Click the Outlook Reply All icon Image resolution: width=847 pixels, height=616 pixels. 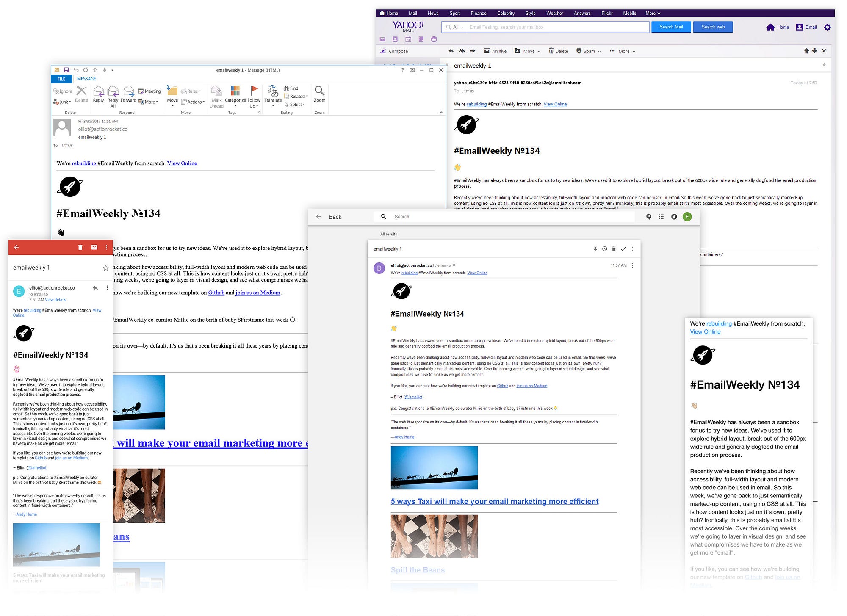[x=113, y=97]
